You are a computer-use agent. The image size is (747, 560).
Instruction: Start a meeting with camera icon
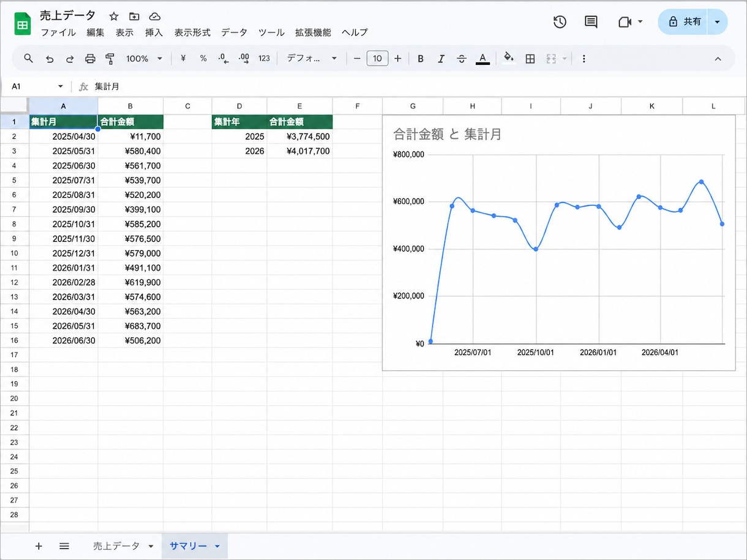point(625,22)
